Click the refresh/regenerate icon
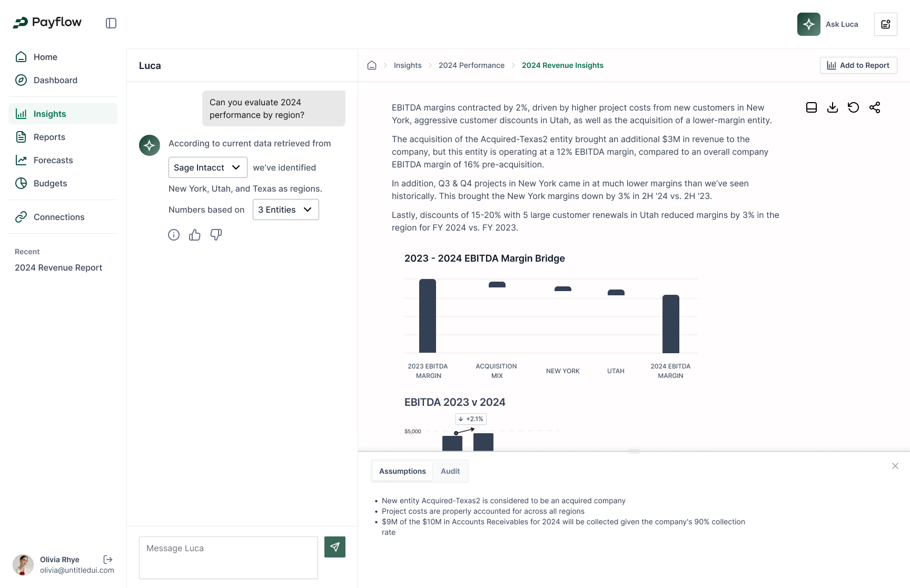The height and width of the screenshot is (588, 910). pyautogui.click(x=854, y=107)
